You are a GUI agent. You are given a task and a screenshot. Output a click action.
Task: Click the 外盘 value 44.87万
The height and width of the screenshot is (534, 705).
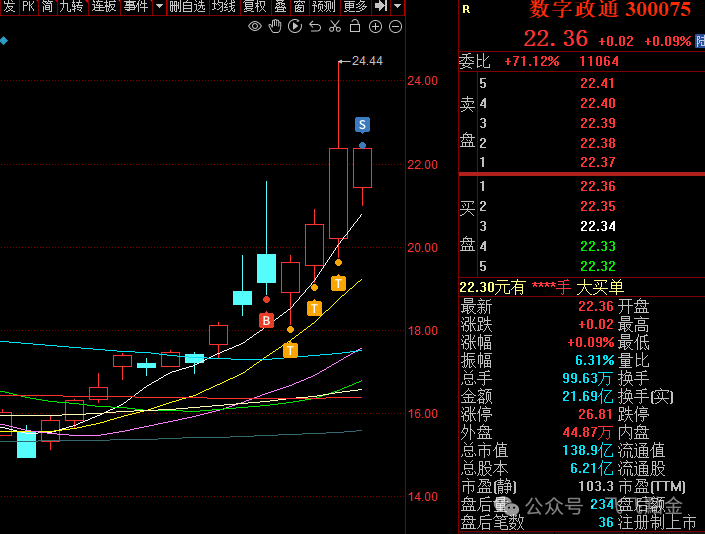[587, 432]
